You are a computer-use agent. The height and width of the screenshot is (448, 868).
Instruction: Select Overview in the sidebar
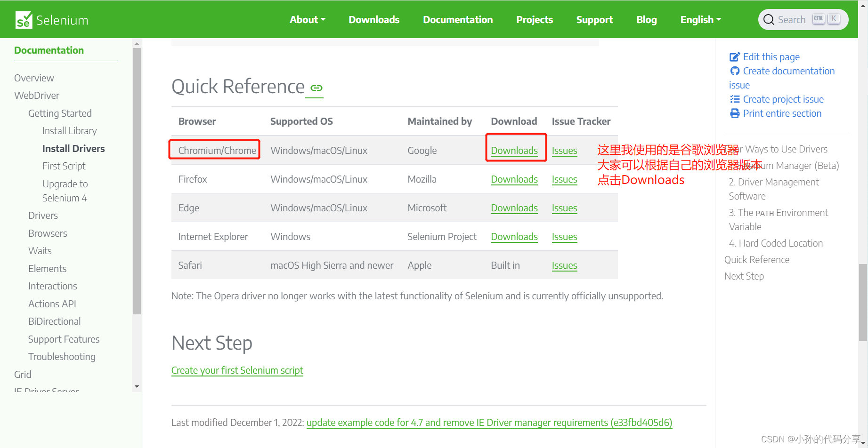[34, 78]
